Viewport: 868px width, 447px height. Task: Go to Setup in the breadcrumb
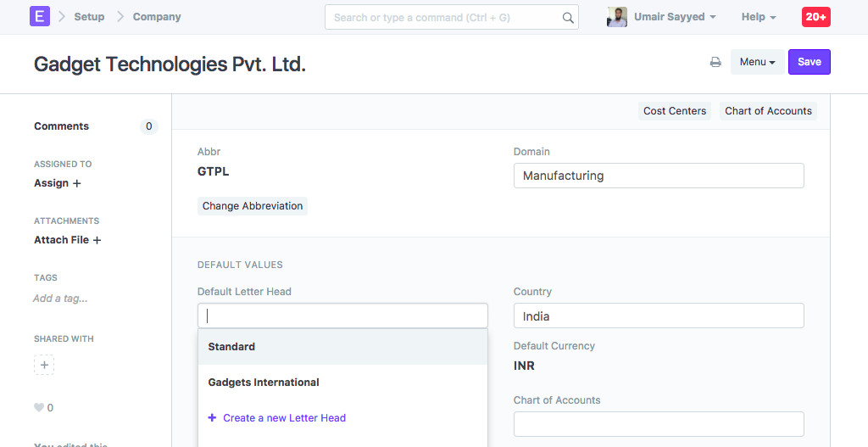(89, 17)
